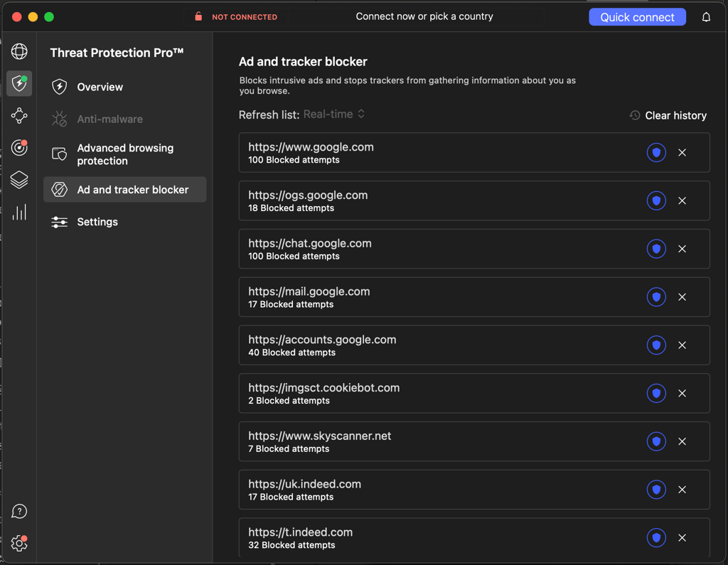
Task: Toggle shield blocking for mail.google.com
Action: (x=656, y=296)
